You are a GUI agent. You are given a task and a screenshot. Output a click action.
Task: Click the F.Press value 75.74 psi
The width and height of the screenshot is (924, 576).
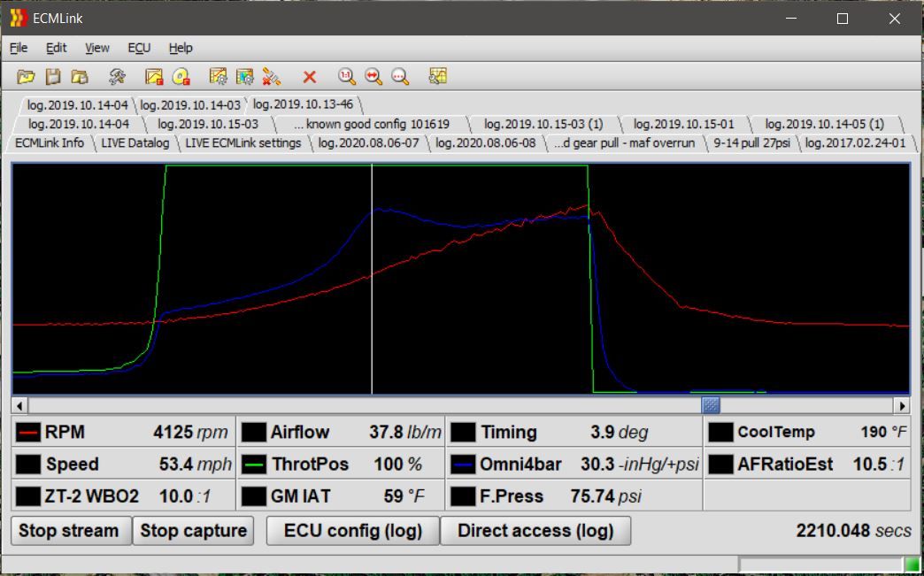pos(605,496)
